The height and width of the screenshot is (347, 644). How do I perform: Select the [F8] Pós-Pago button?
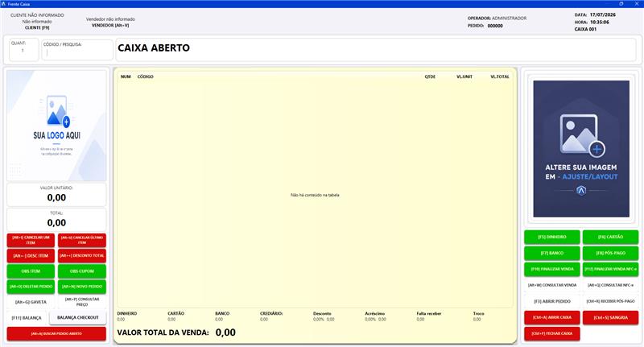(610, 253)
